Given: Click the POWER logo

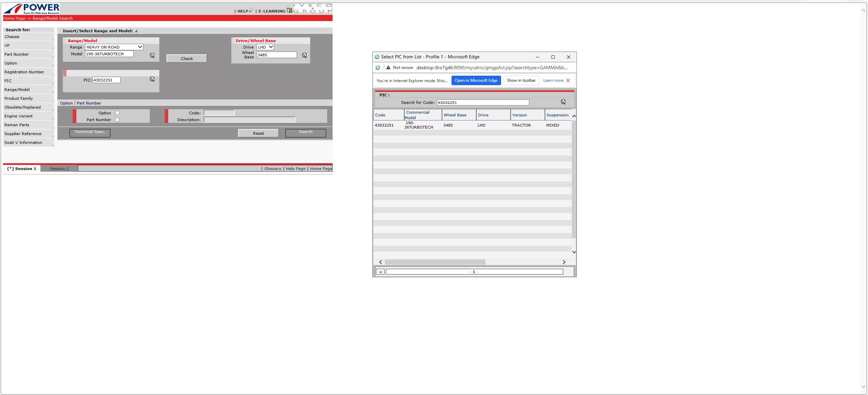Looking at the screenshot, I should (x=32, y=8).
